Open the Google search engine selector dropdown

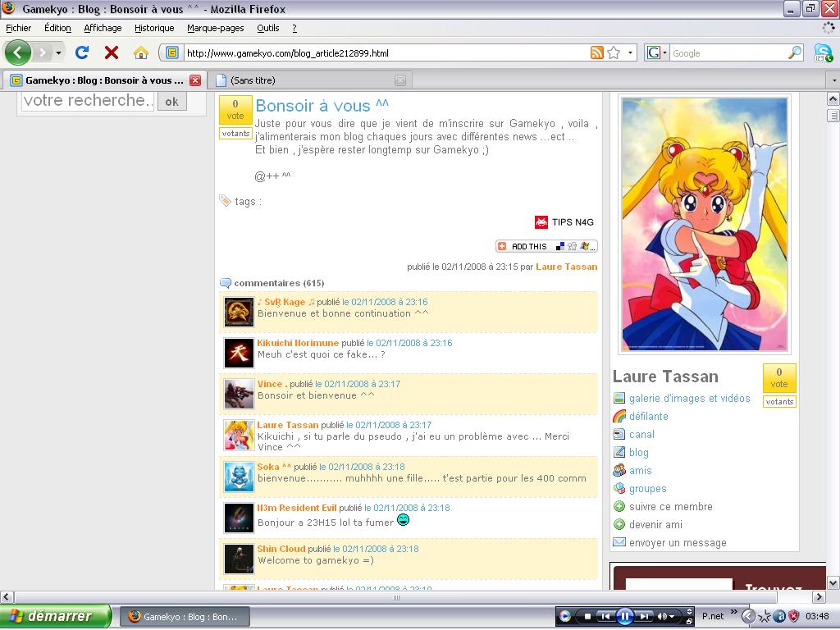click(657, 52)
